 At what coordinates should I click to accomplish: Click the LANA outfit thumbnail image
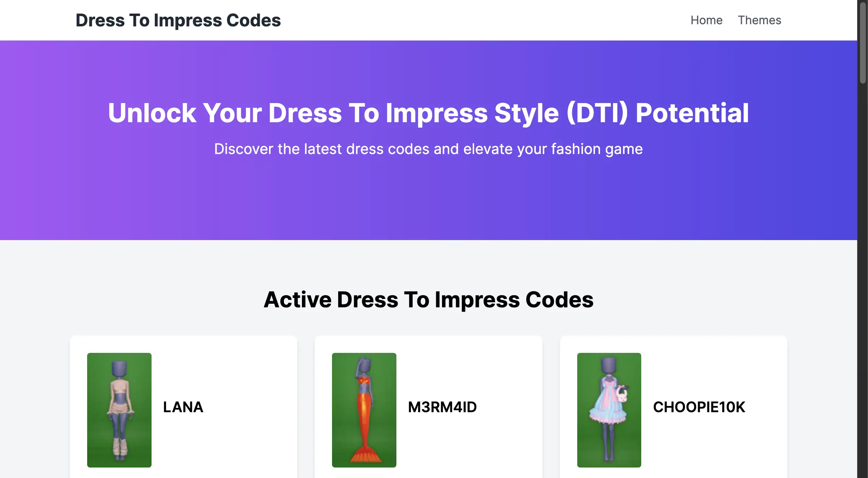point(119,410)
